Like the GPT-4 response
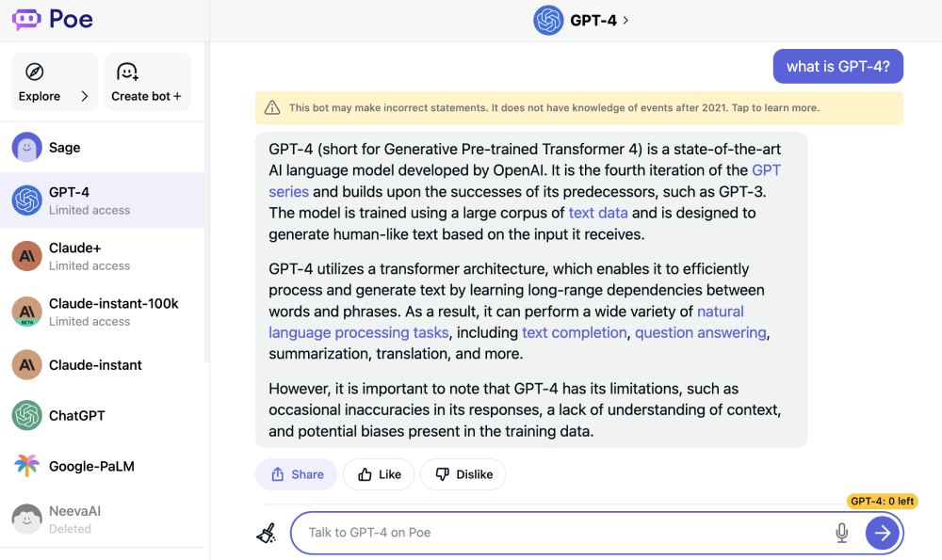Viewport: 942px width, 560px height. (379, 474)
